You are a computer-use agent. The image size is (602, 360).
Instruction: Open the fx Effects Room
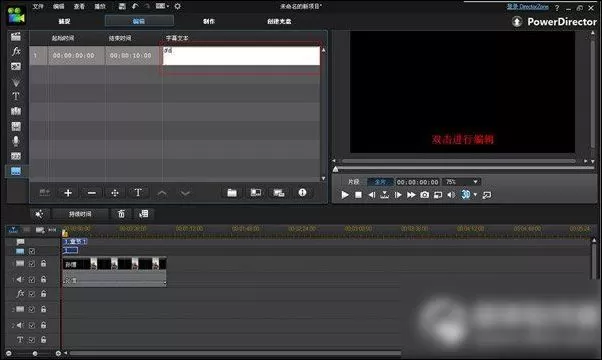(16, 51)
